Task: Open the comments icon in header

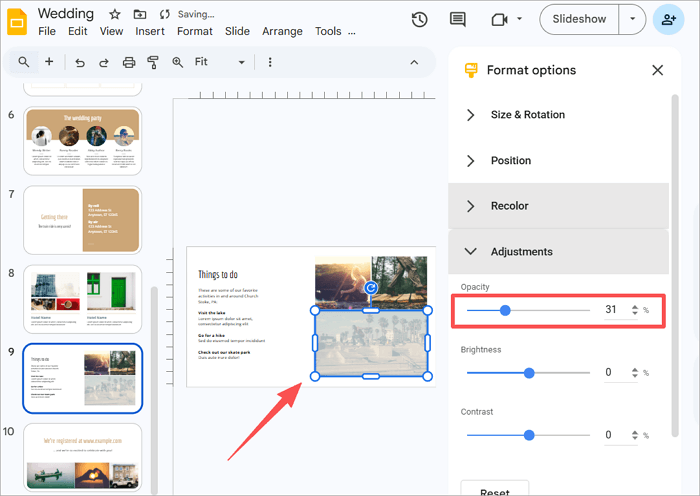Action: (x=458, y=19)
